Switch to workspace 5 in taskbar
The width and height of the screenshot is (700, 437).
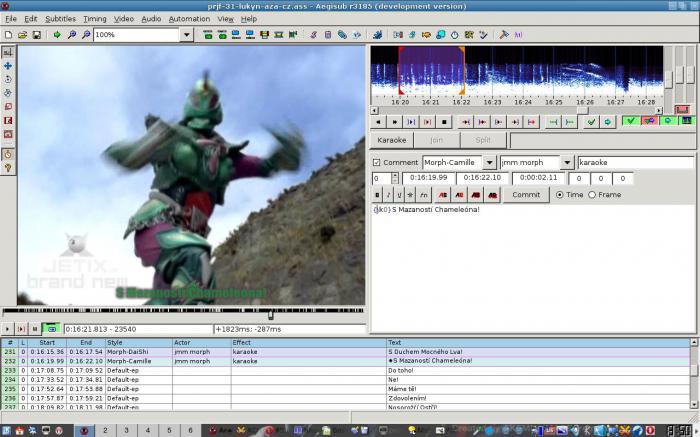[x=169, y=430]
